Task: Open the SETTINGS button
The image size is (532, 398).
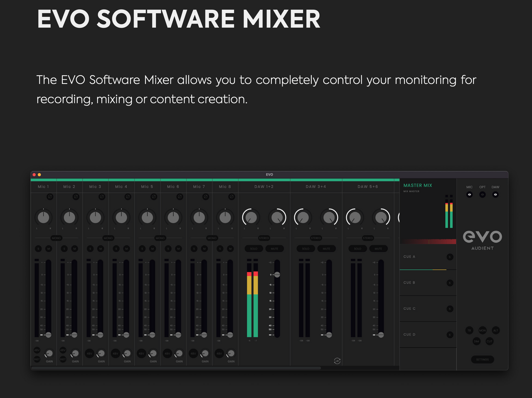Action: 483,359
